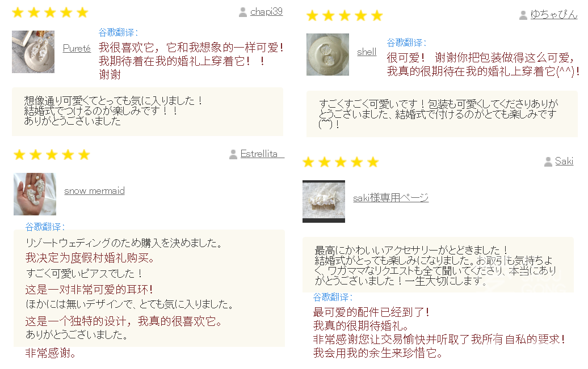
Task: Click the fifth star in chapi39's rating
Action: pyautogui.click(x=82, y=12)
